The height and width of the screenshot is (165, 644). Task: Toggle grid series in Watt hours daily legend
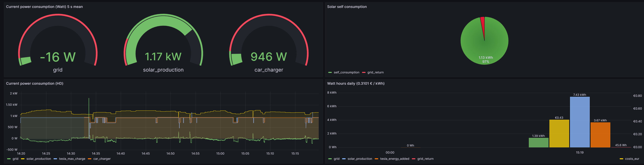tap(337, 159)
